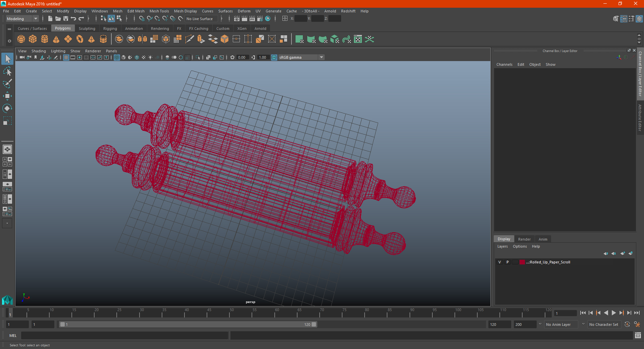Viewport: 644px width, 349px height.
Task: Click the Mirror geometry shelf icon
Action: pos(143,39)
